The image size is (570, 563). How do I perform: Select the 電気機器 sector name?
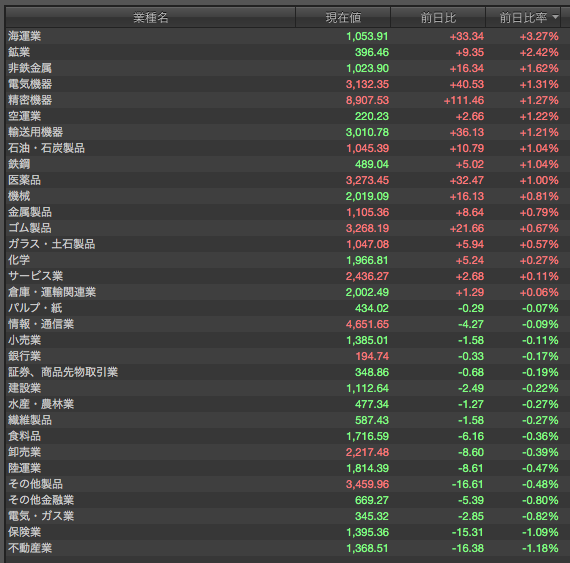click(x=30, y=84)
